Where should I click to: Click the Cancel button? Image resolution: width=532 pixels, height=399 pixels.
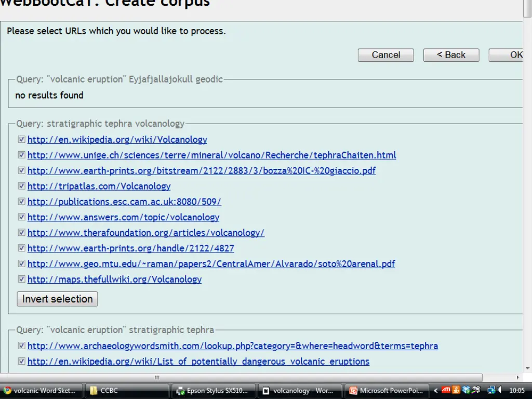click(x=385, y=55)
